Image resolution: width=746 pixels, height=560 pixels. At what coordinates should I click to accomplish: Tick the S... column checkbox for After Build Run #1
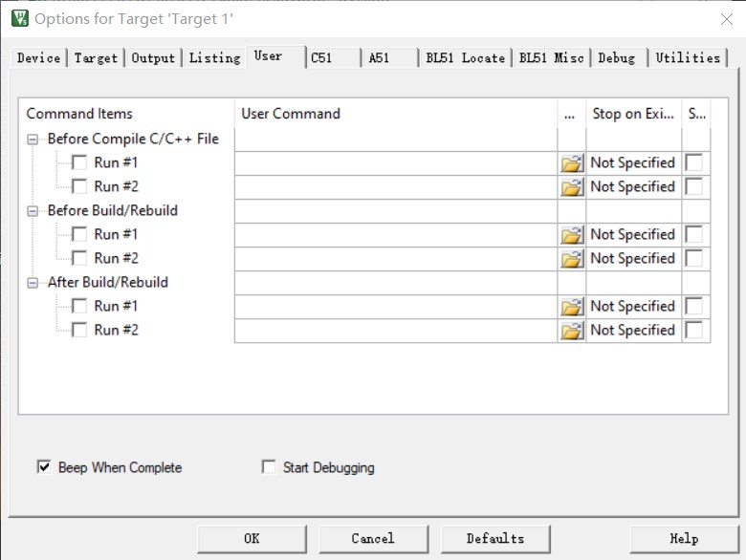click(693, 307)
